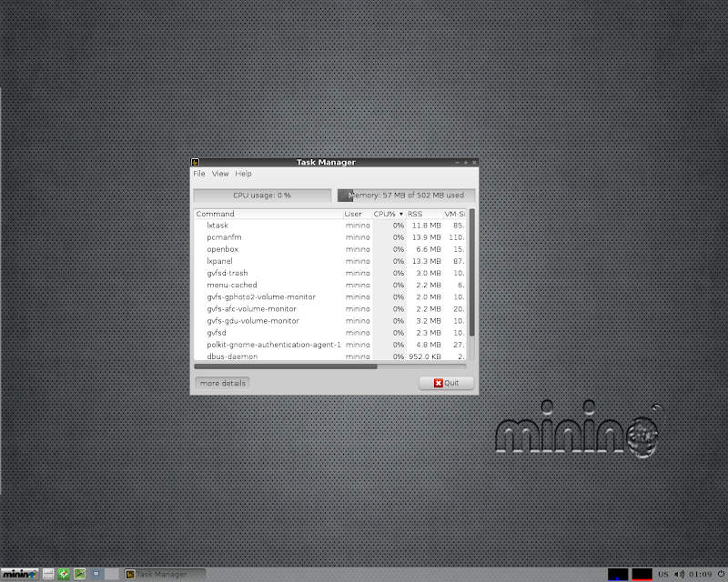This screenshot has width=728, height=582.
Task: Launch the file manager from the taskbar
Action: click(48, 574)
